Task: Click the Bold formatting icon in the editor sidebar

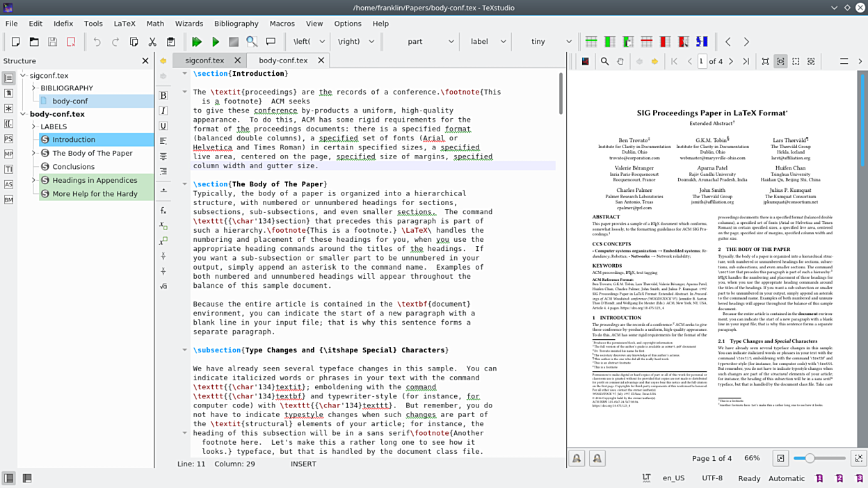Action: point(163,95)
